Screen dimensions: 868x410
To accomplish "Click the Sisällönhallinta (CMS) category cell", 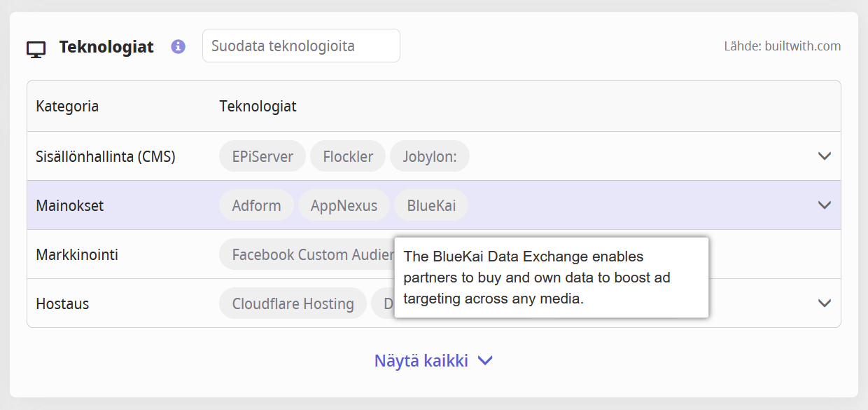I will click(106, 156).
